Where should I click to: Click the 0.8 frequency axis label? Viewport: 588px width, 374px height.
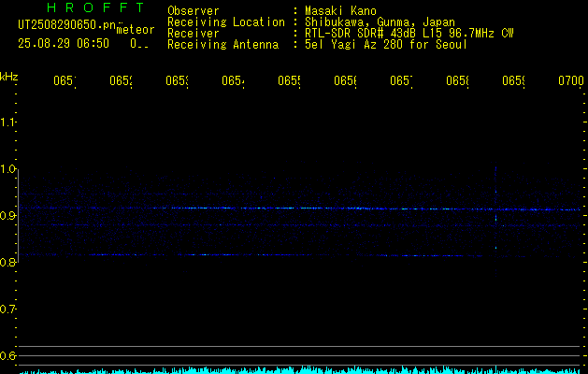[7, 262]
